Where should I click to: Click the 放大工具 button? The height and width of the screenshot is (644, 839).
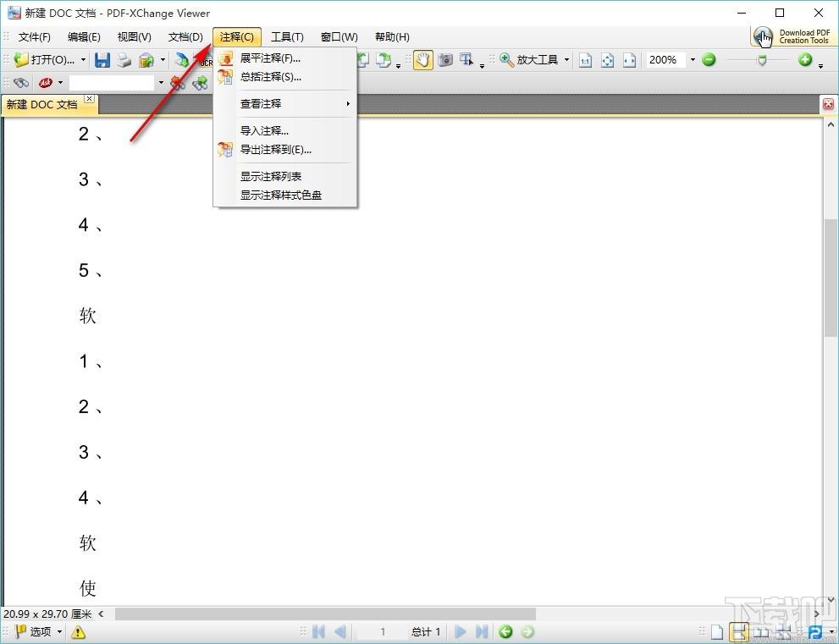[530, 60]
